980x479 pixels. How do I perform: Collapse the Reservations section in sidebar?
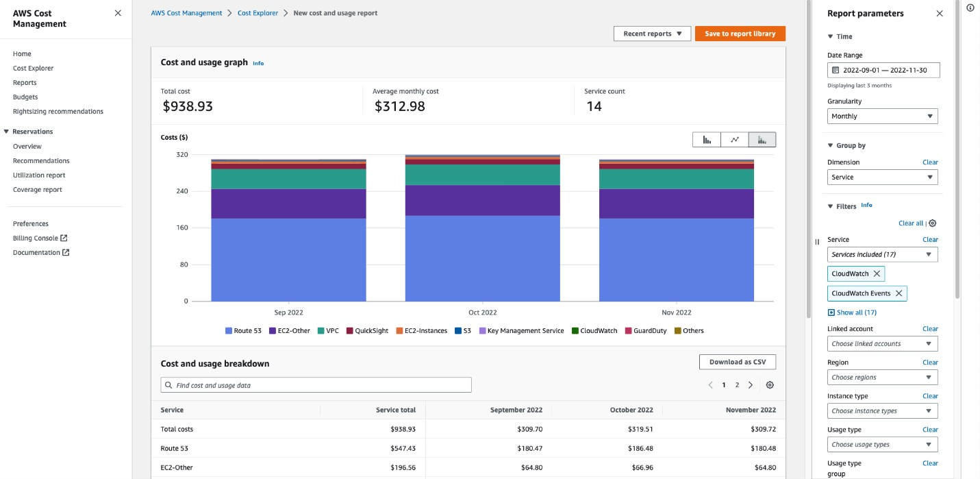click(x=6, y=131)
